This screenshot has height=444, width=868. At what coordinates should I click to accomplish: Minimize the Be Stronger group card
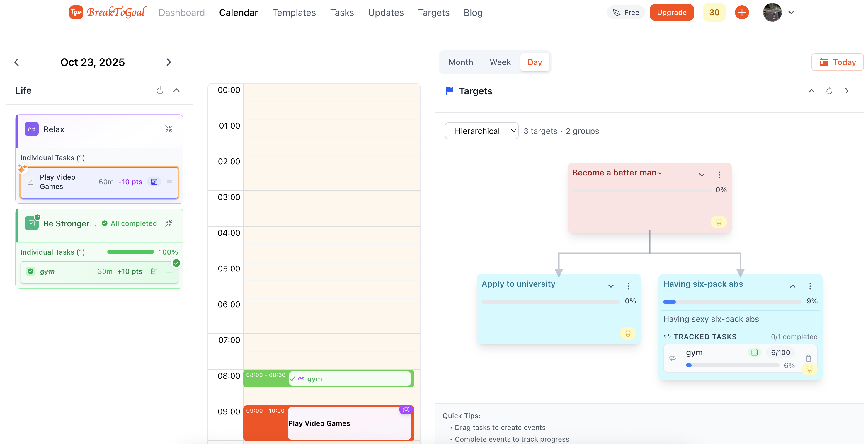pyautogui.click(x=169, y=223)
